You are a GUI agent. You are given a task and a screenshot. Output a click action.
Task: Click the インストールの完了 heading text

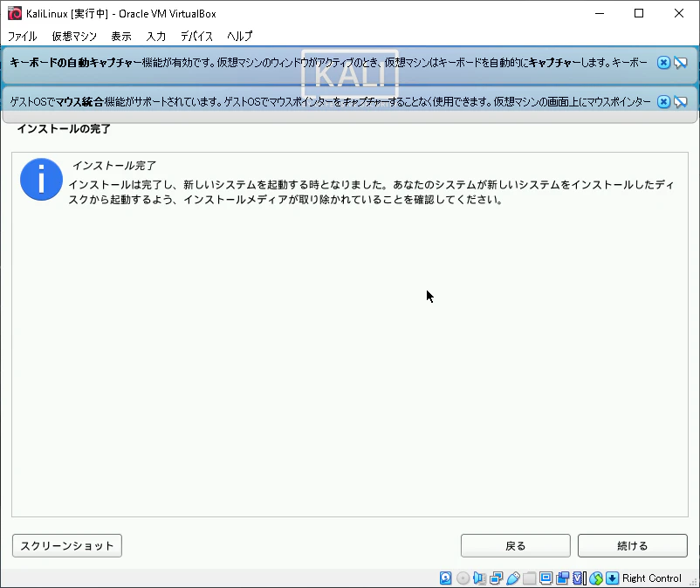64,129
